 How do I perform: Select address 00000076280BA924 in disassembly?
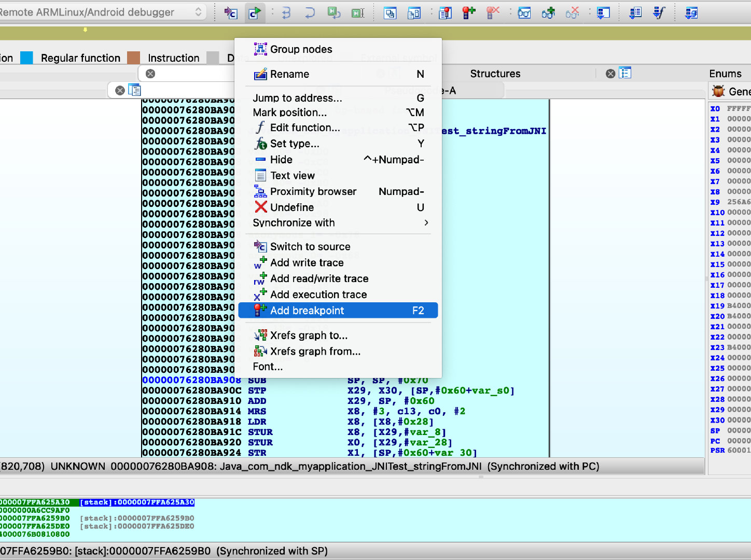coord(192,453)
